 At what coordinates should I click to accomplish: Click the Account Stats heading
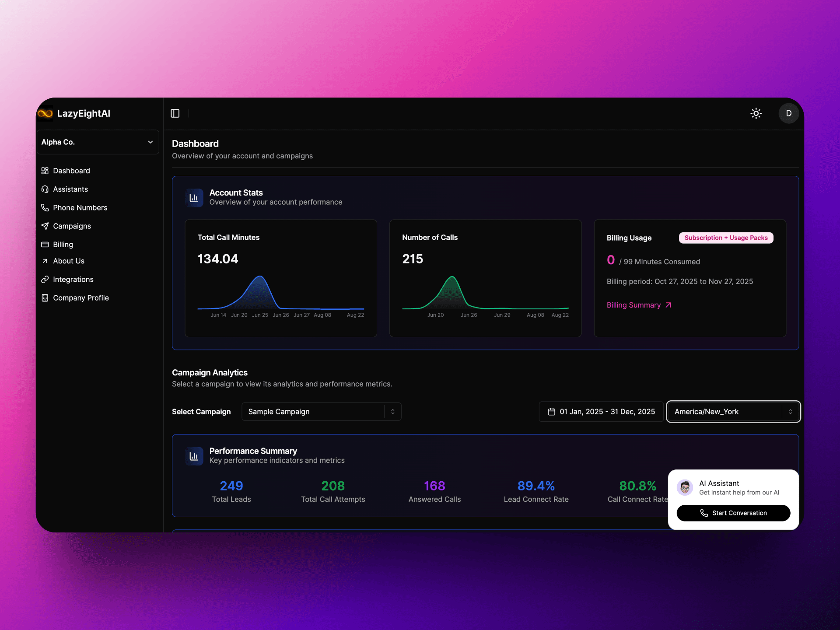(236, 192)
